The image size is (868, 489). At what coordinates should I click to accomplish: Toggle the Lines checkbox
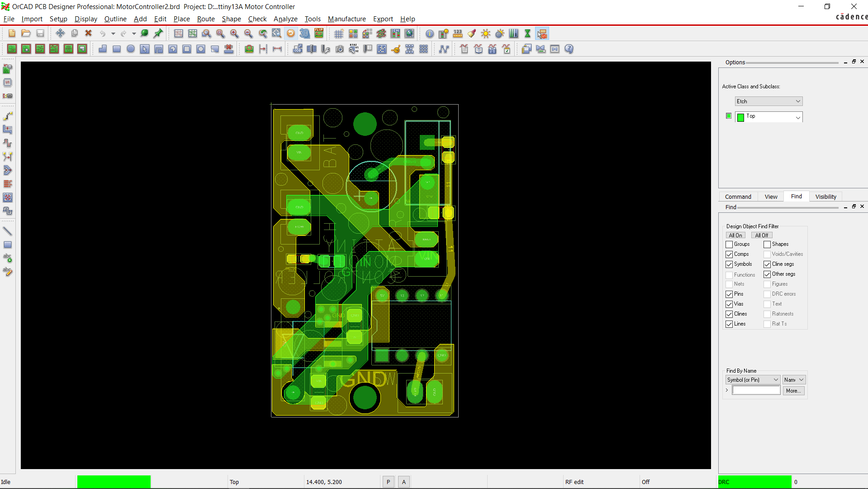click(x=729, y=324)
